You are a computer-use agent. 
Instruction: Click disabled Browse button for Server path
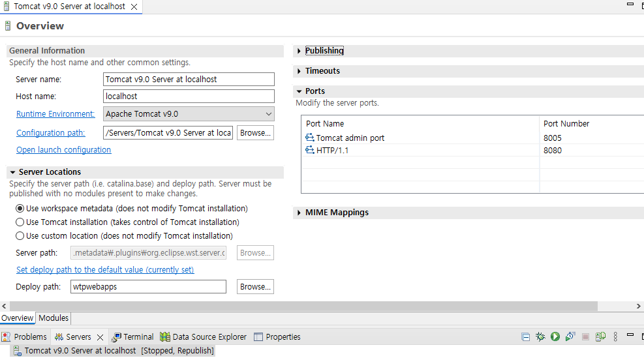point(255,253)
